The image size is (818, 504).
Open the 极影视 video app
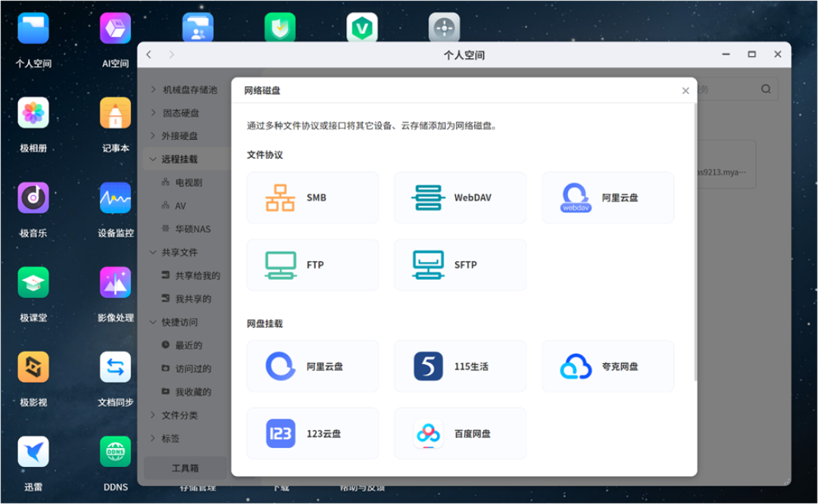pos(33,367)
